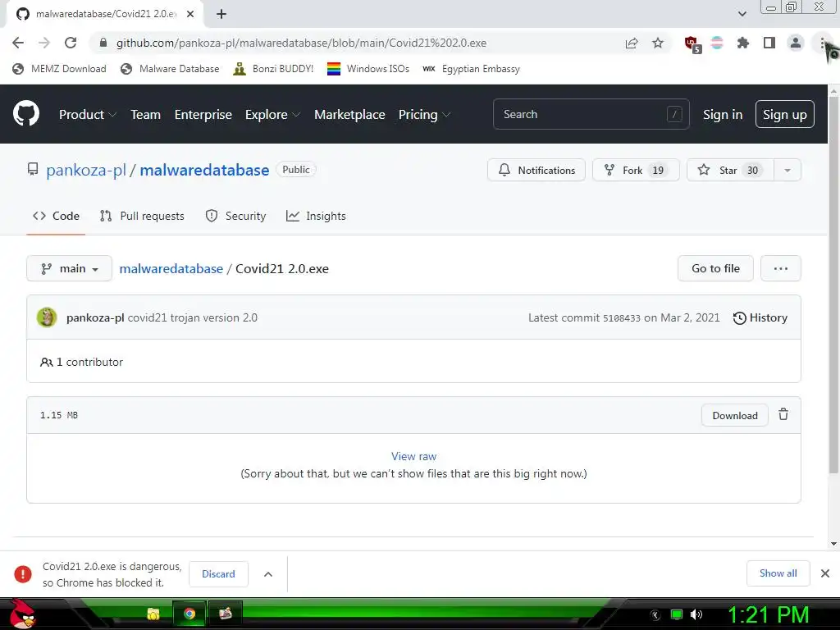Open the Chrome three-dot menu

pos(822,43)
